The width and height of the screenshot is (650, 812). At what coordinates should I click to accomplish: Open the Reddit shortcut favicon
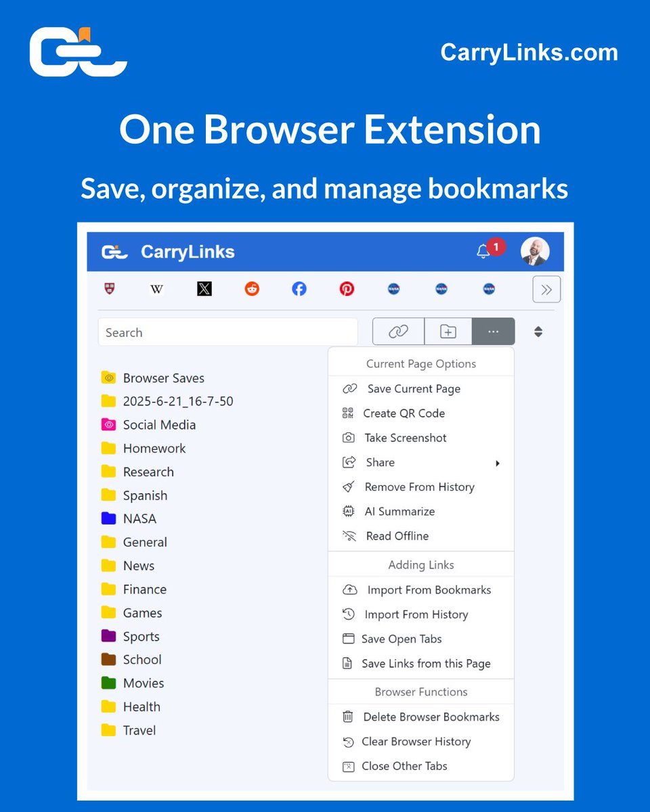[x=252, y=289]
